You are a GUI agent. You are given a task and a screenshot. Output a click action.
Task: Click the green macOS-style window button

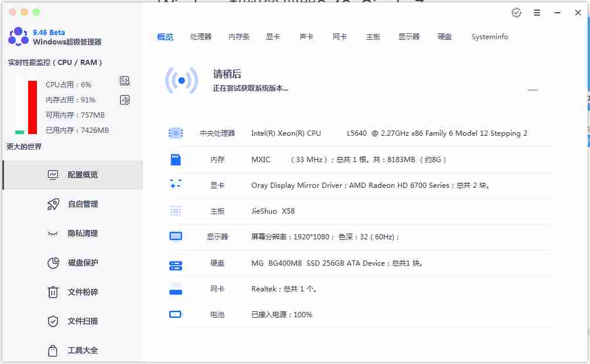pyautogui.click(x=36, y=12)
